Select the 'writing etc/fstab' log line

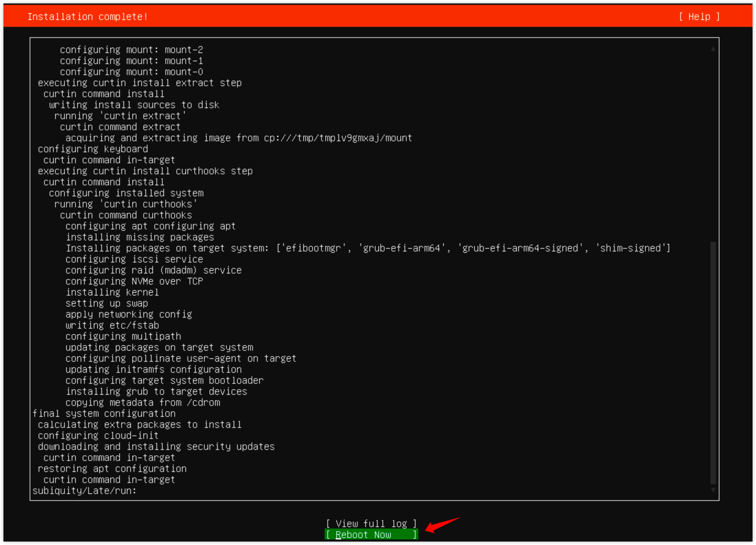pyautogui.click(x=112, y=325)
